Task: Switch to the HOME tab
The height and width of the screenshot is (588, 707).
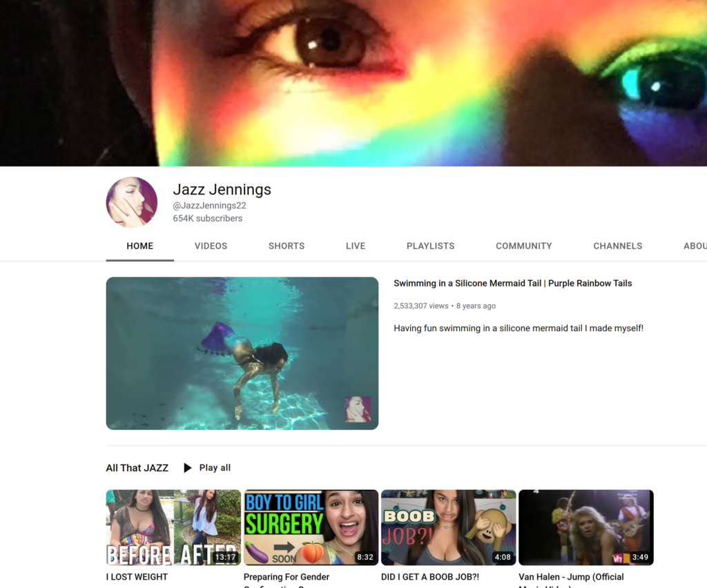Action: (139, 246)
